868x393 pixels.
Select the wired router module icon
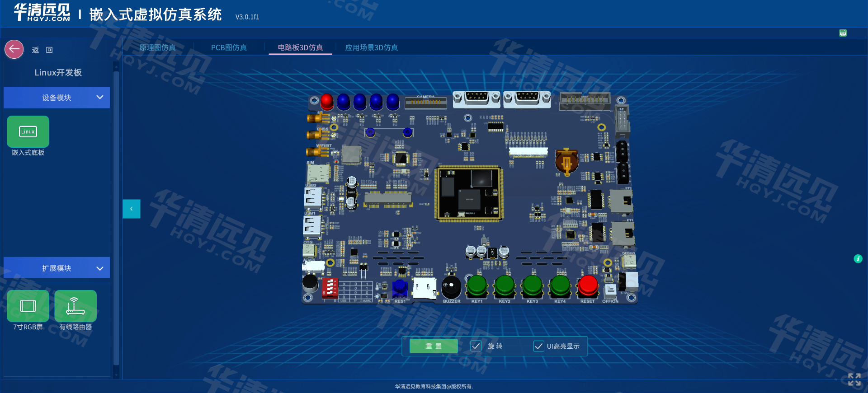[x=75, y=306]
